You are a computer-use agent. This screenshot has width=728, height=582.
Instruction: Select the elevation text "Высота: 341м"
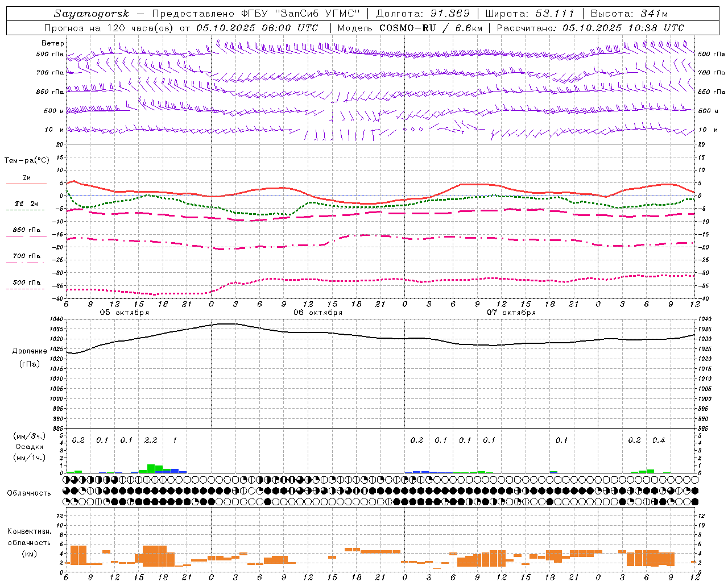click(x=629, y=14)
